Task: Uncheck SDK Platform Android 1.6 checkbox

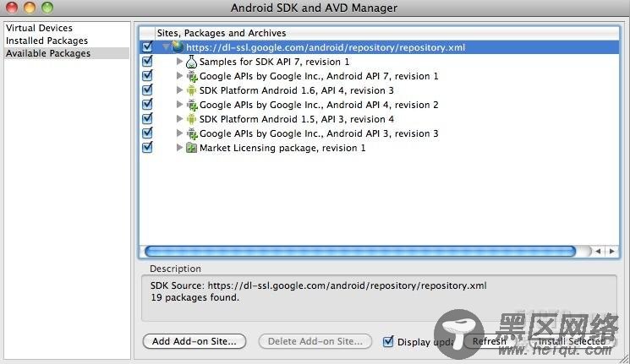Action: click(147, 90)
